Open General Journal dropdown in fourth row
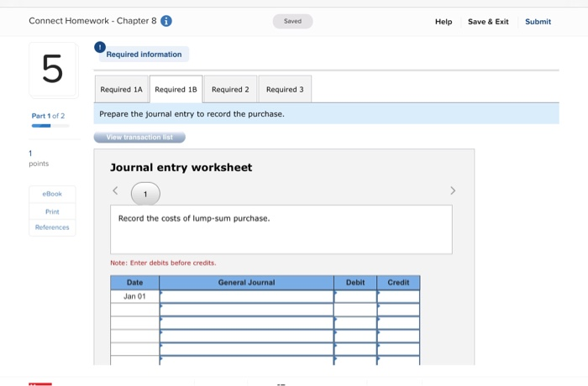 246,336
